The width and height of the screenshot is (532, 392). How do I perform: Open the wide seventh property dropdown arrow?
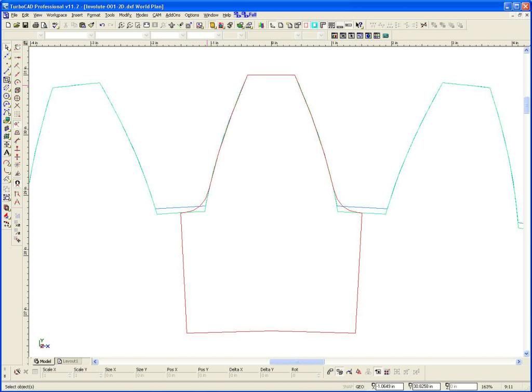coord(298,35)
